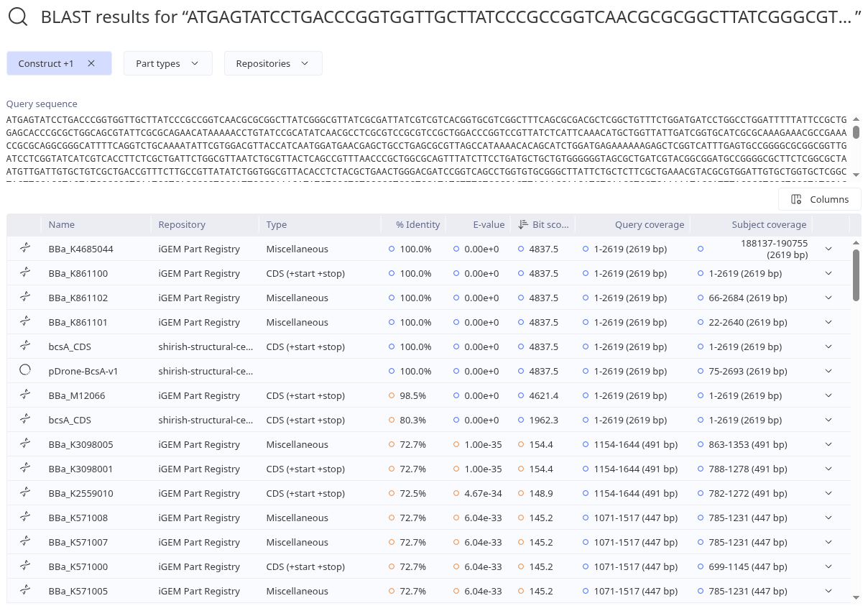Select Miscellaneous type for BBa_K571007
Screen dimensions: 868x611
click(297, 542)
